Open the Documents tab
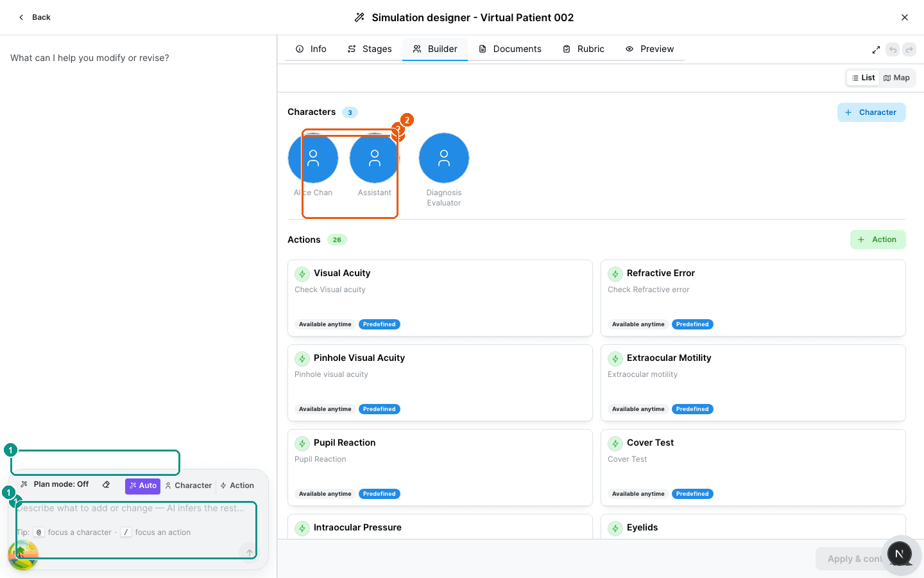924x578 pixels. point(510,49)
